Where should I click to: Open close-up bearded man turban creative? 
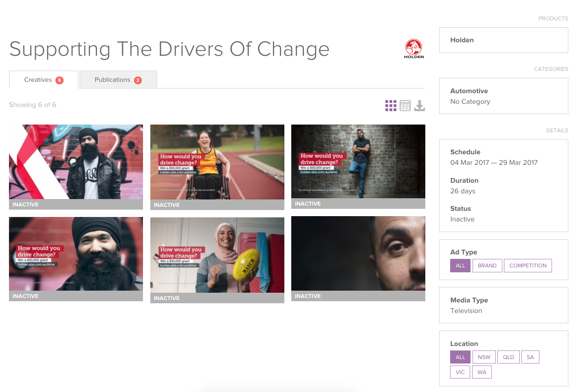(x=76, y=254)
